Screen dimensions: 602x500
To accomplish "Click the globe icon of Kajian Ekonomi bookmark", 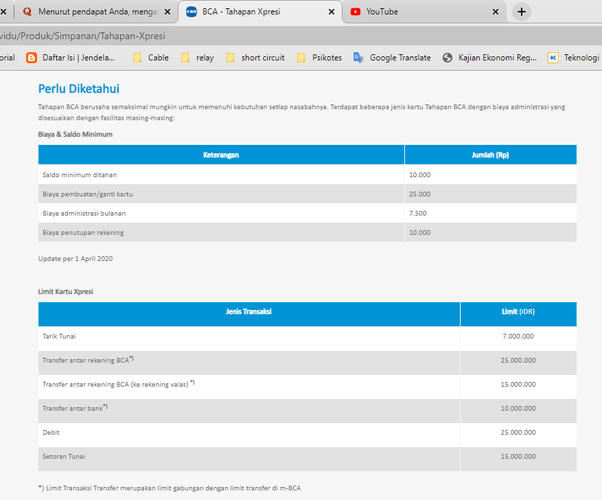I will pyautogui.click(x=447, y=58).
